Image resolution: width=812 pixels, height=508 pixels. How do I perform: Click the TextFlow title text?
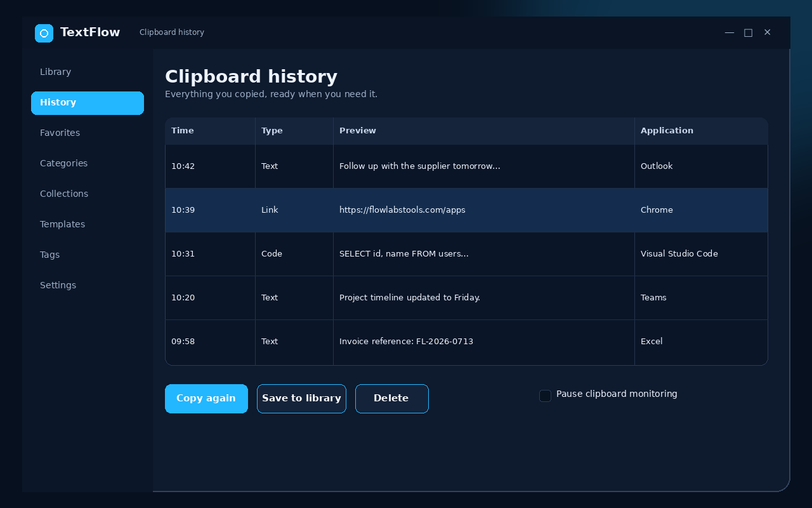click(x=90, y=32)
